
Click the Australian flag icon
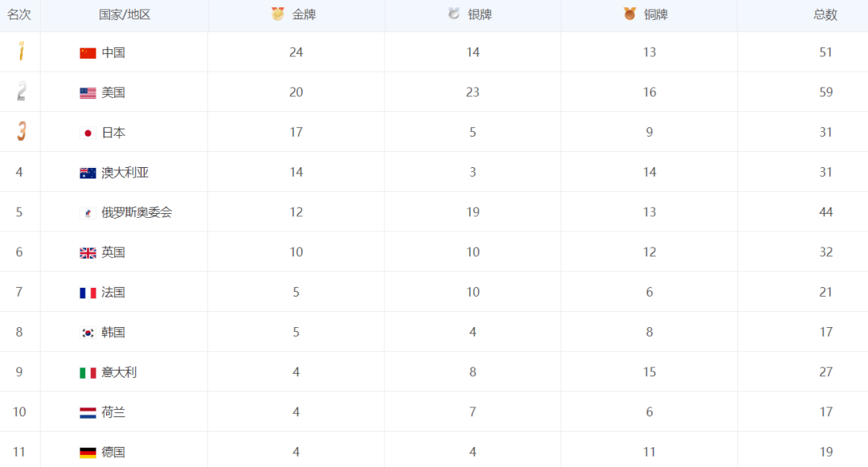coord(88,173)
